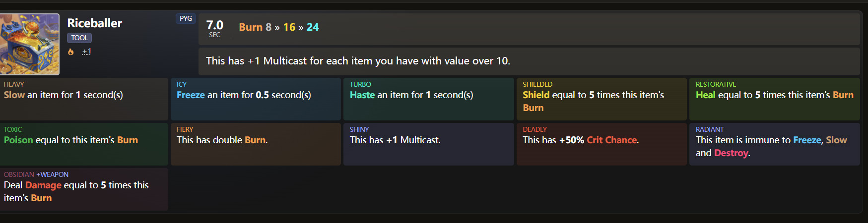Open the Riceballer item title
Image resolution: width=868 pixels, height=223 pixels.
(94, 23)
